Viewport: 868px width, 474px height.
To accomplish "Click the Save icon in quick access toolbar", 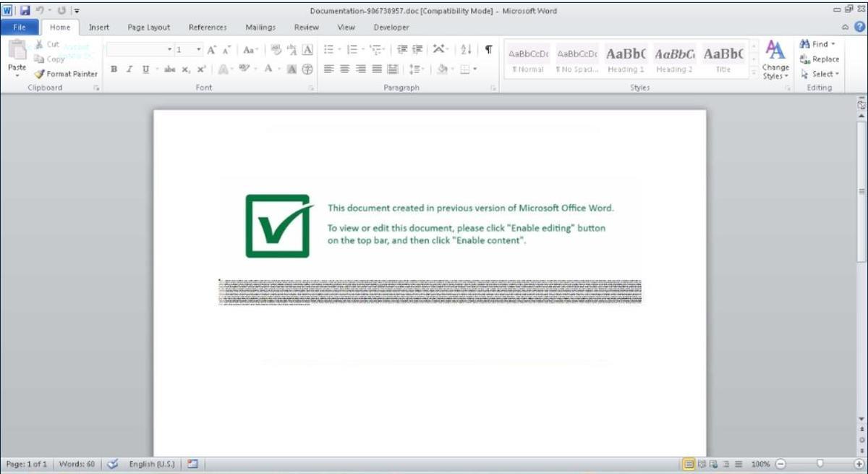I will tap(25, 11).
